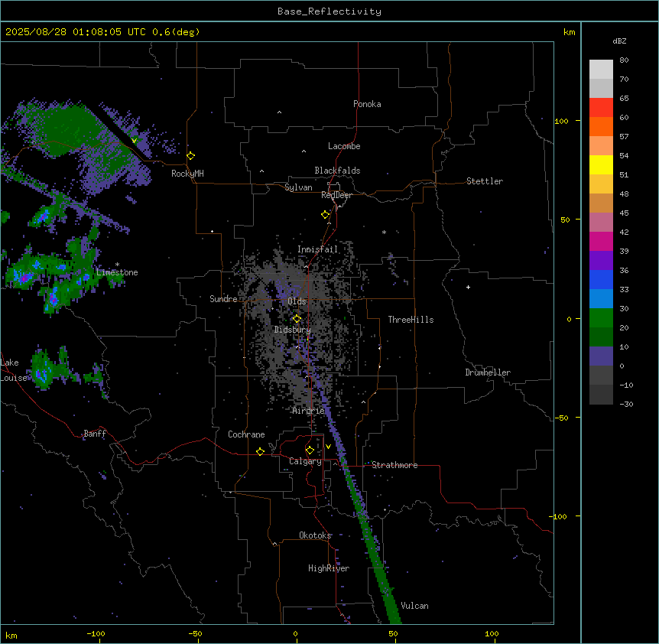Select the bright yellow 54–51 dBZ swatch
Viewport: 659px width, 644px height.
601,164
